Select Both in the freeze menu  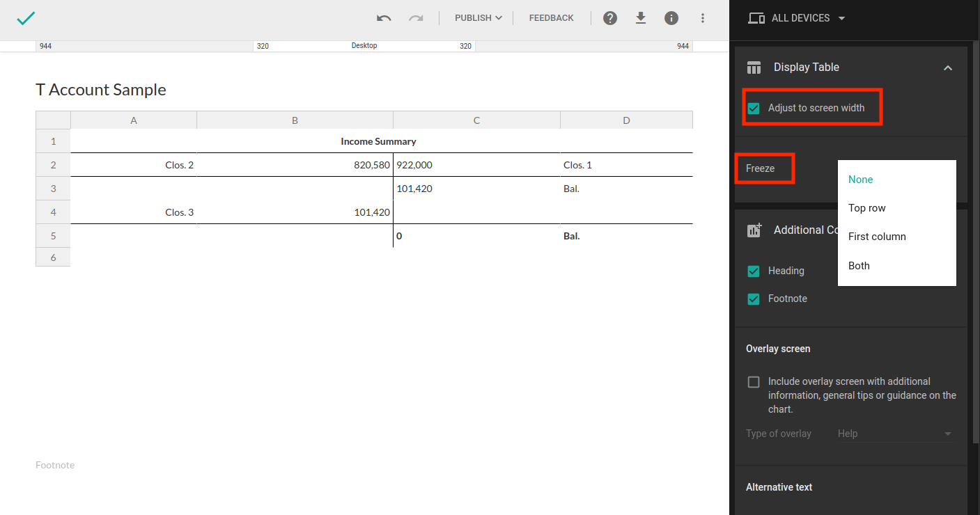point(859,266)
